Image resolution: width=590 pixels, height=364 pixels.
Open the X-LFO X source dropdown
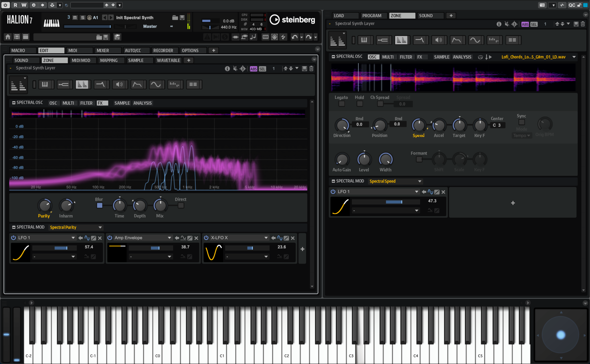pyautogui.click(x=239, y=238)
